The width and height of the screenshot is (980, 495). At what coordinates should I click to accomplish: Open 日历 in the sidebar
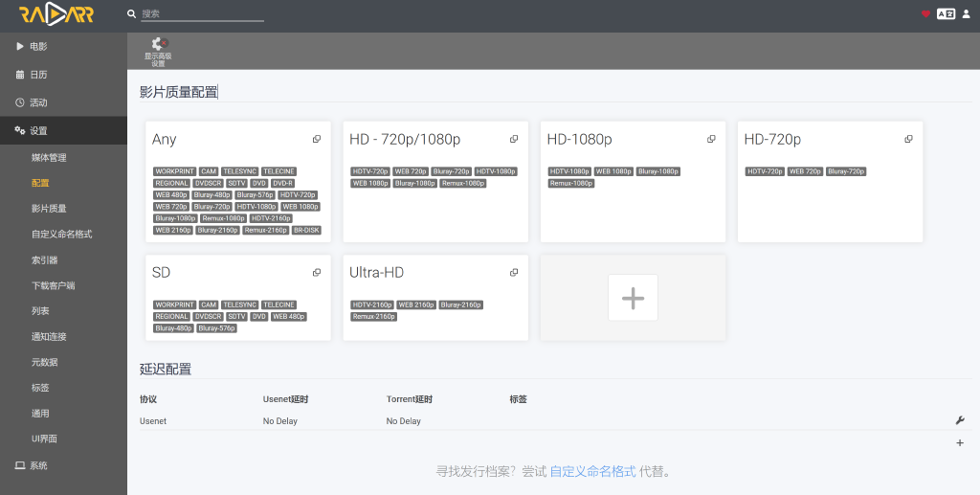(38, 75)
